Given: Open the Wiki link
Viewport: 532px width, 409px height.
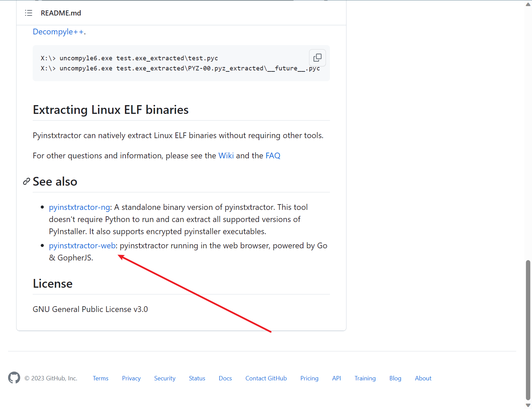Looking at the screenshot, I should [x=226, y=156].
